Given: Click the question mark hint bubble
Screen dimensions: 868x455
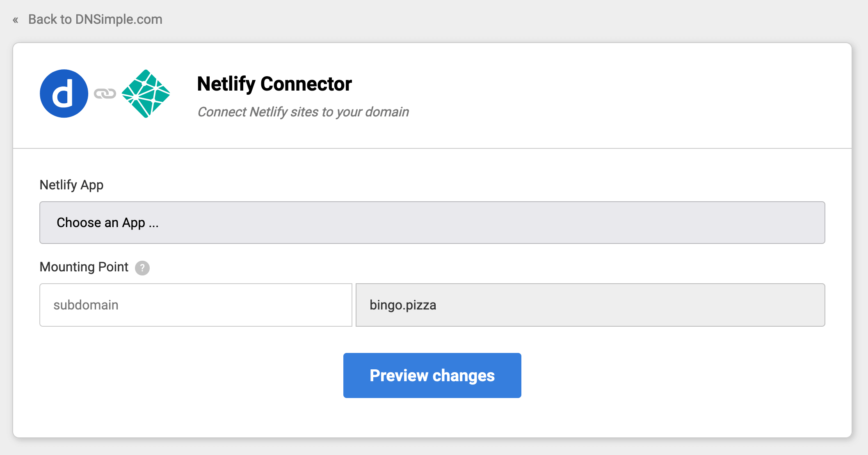Looking at the screenshot, I should click(x=142, y=268).
